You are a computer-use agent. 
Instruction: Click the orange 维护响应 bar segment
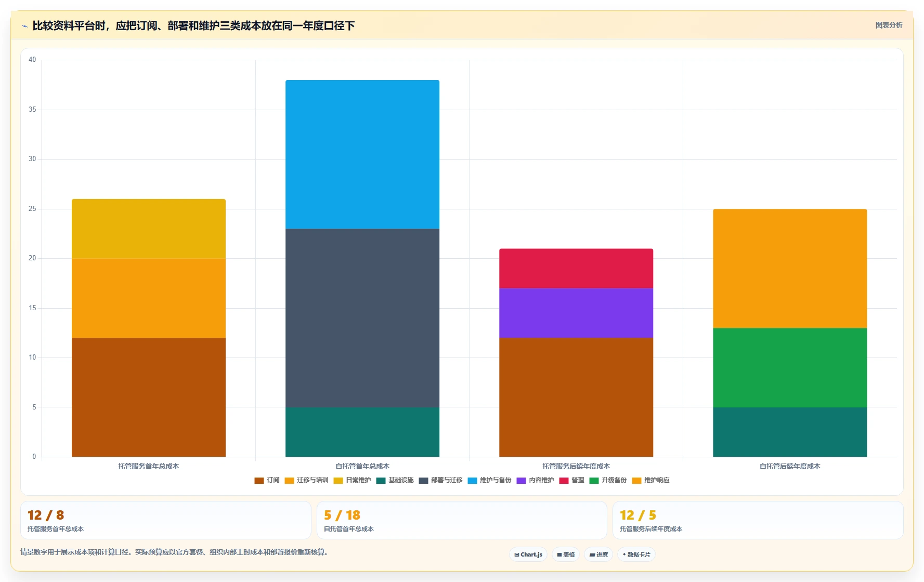point(790,269)
